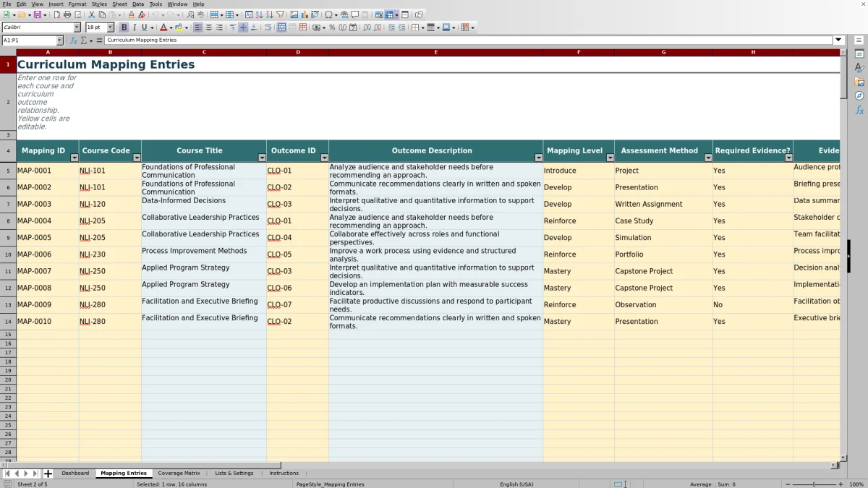This screenshot has height=488, width=868.
Task: Open Find & Replace icon
Action: click(x=190, y=14)
